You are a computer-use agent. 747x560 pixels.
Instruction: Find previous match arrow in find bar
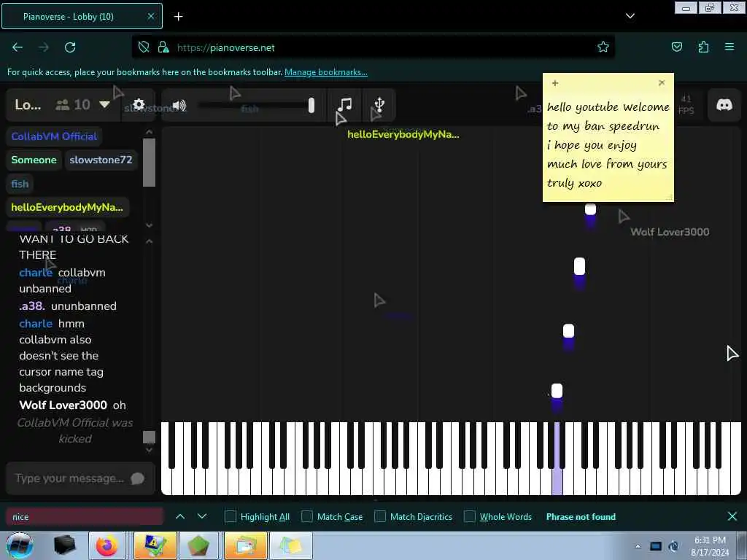(180, 516)
